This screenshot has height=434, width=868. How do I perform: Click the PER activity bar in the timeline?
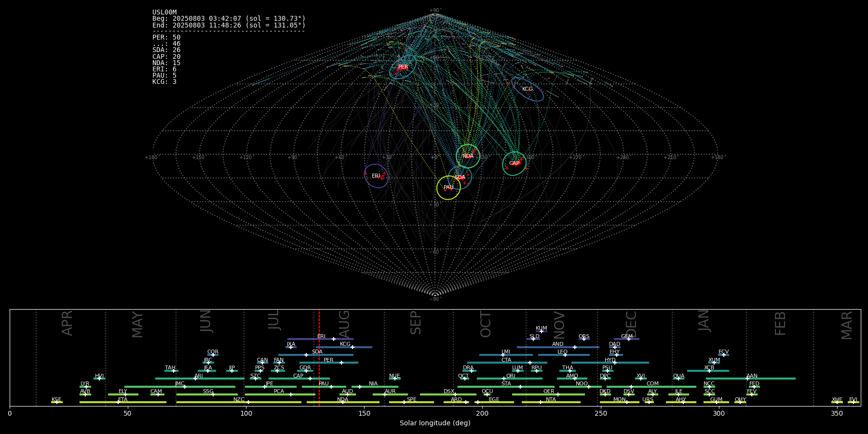(x=329, y=363)
